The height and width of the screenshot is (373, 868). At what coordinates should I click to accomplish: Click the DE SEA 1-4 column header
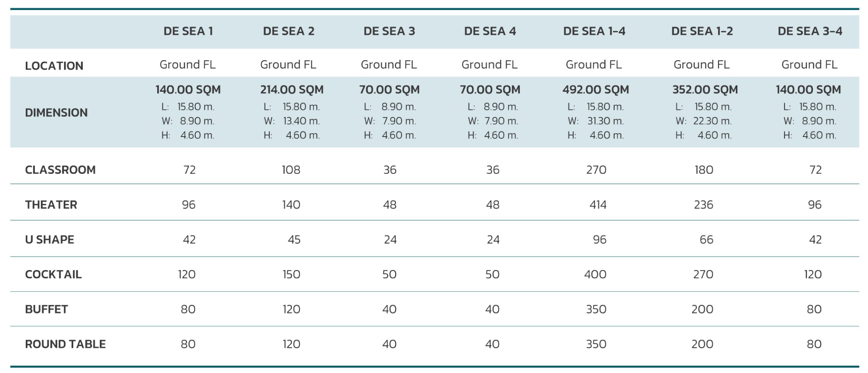(594, 31)
